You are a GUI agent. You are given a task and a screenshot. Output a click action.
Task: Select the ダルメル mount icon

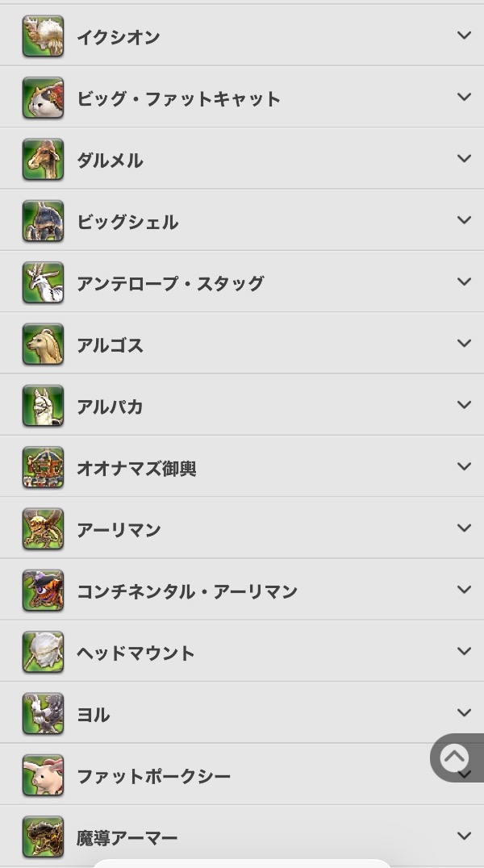[x=43, y=160]
